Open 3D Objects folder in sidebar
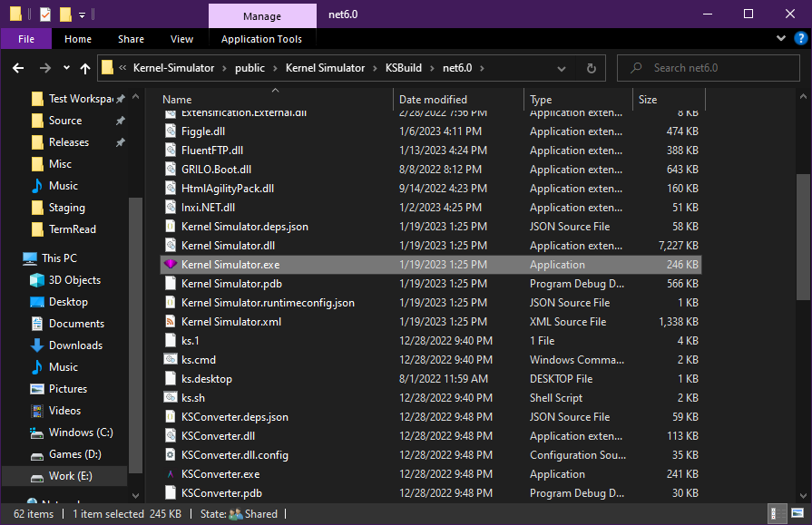Image resolution: width=812 pixels, height=525 pixels. point(74,280)
